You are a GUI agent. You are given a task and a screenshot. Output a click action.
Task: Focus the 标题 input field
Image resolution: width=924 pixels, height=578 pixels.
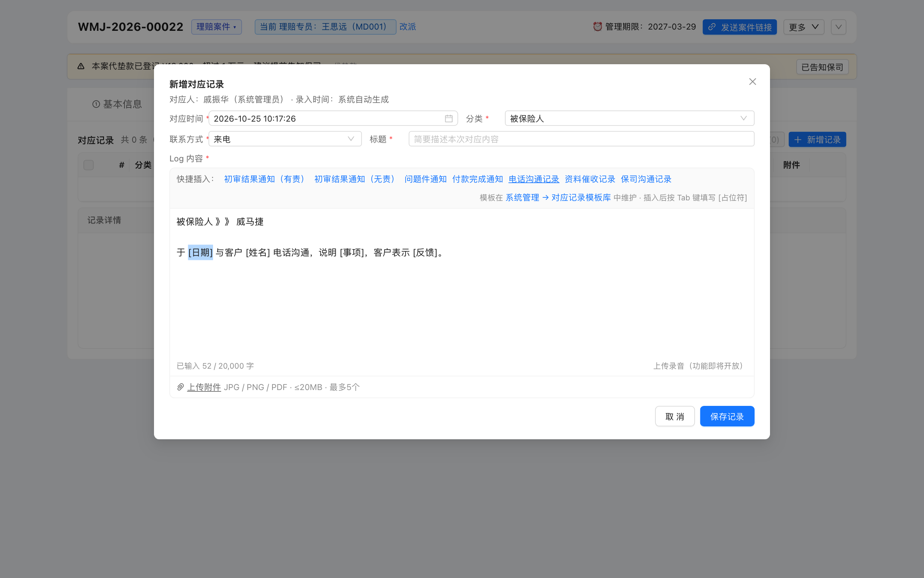581,139
